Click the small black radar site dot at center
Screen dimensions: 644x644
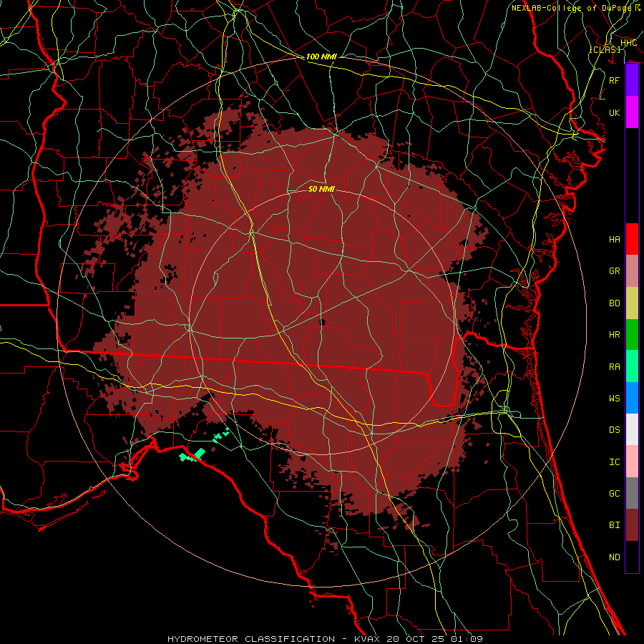[x=323, y=322]
